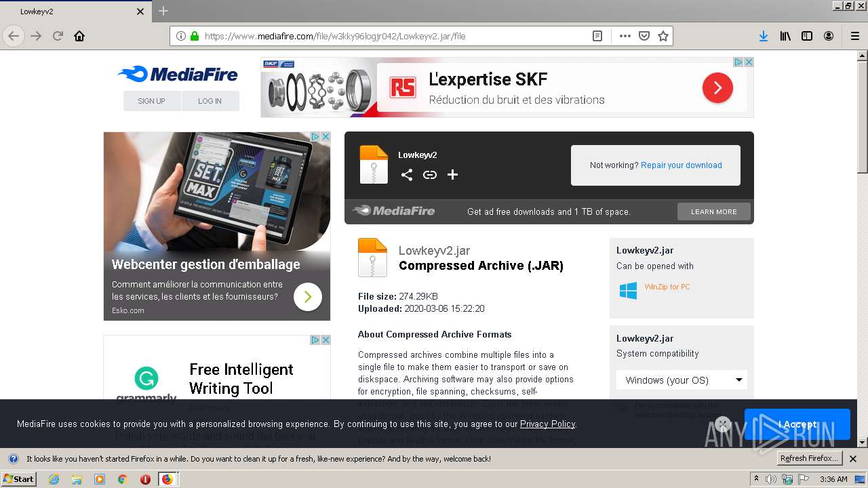Open the Firefox account icon
Image resolution: width=868 pixels, height=488 pixels.
pyautogui.click(x=829, y=36)
